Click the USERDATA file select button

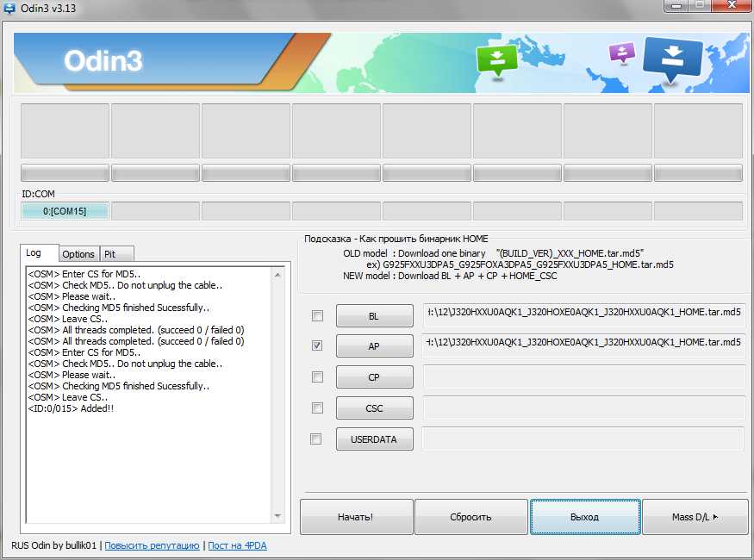point(374,439)
